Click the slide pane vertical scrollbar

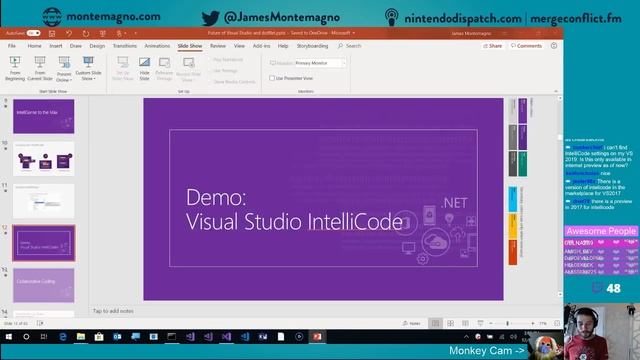560,196
